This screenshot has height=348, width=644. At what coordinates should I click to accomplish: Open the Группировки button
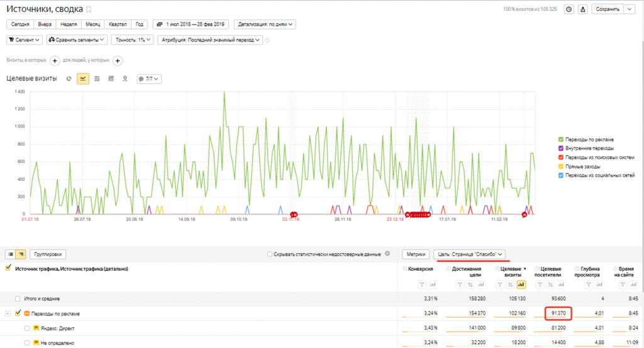pos(48,254)
